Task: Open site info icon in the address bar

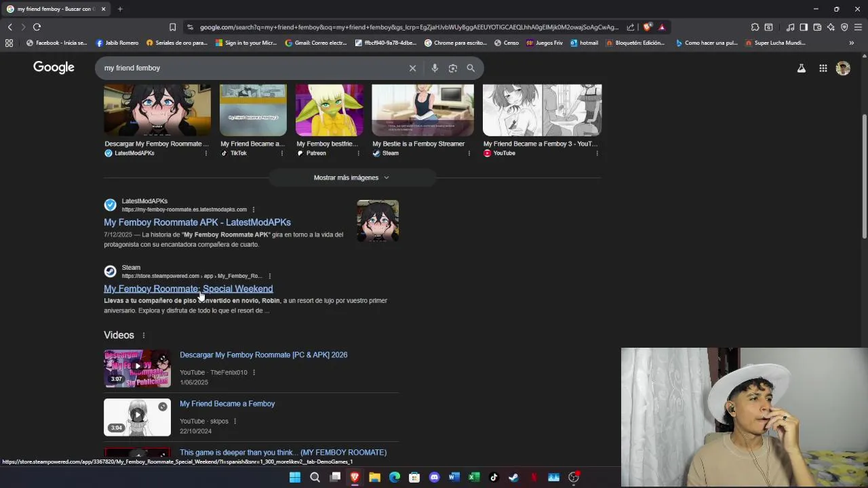Action: point(190,27)
